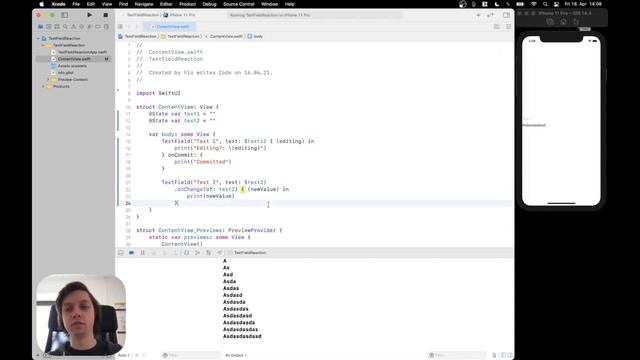640x360 pixels.
Task: Toggle the code review arrows button
Action: [x=490, y=15]
